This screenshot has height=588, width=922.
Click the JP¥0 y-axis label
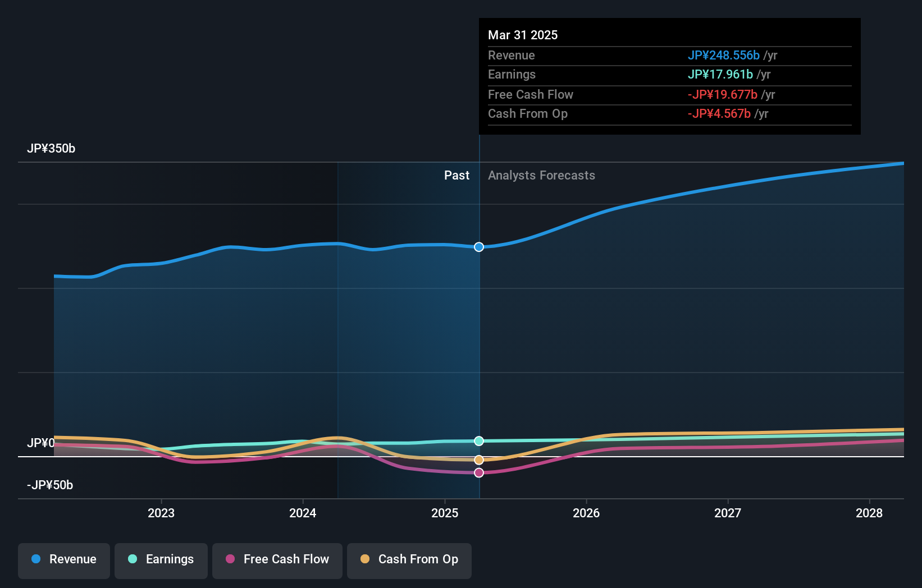coord(41,443)
